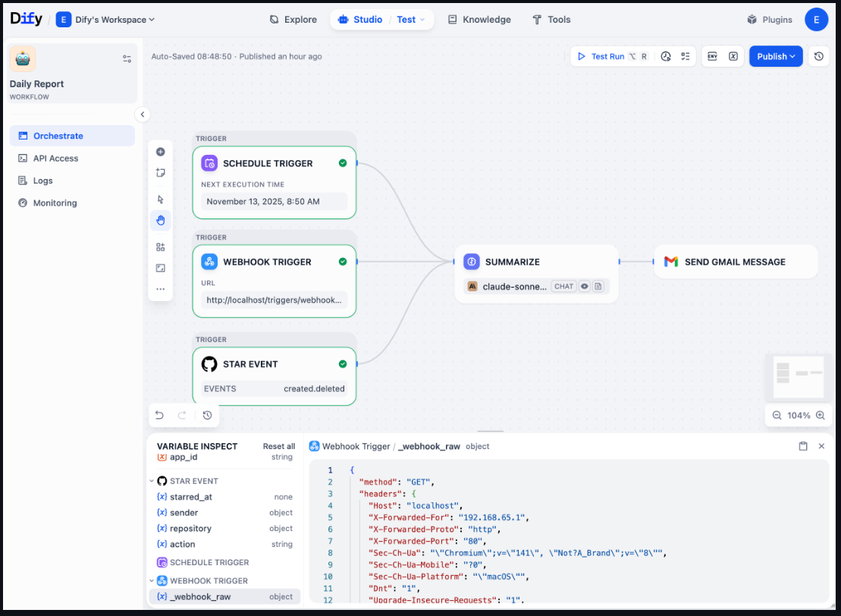Open the ENV environment variables panel
The image size is (841, 616).
coord(712,56)
